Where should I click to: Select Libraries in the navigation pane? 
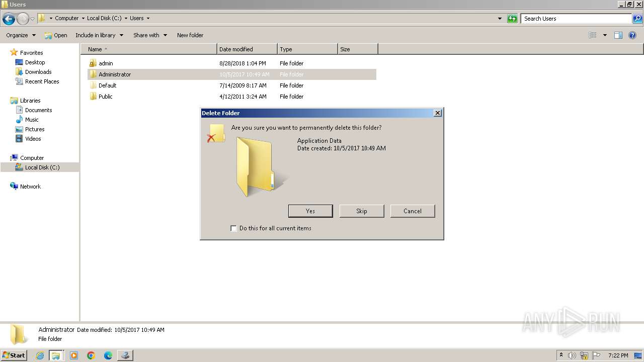[x=30, y=101]
